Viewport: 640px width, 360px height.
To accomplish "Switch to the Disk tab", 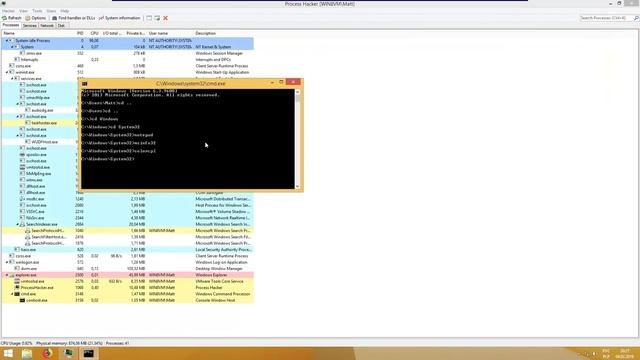I will coord(61,26).
